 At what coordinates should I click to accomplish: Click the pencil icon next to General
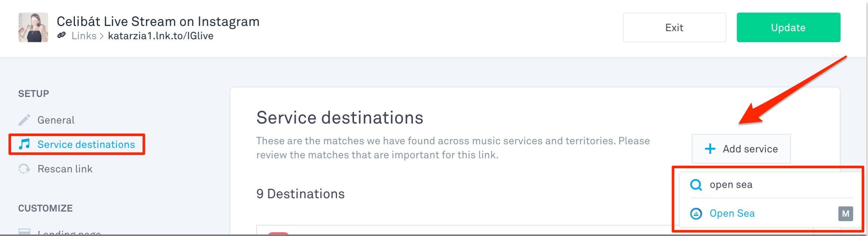24,120
